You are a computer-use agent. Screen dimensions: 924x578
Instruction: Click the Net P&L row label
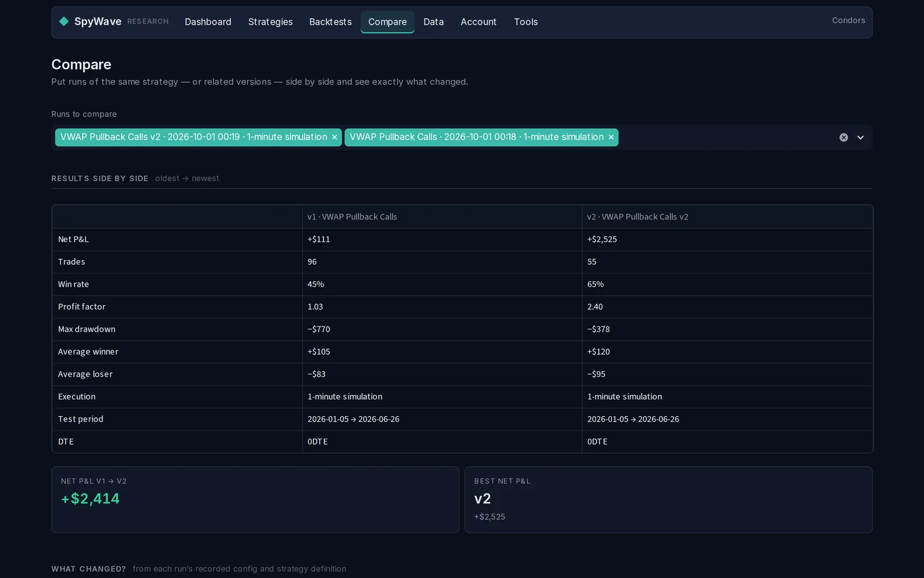pyautogui.click(x=73, y=239)
